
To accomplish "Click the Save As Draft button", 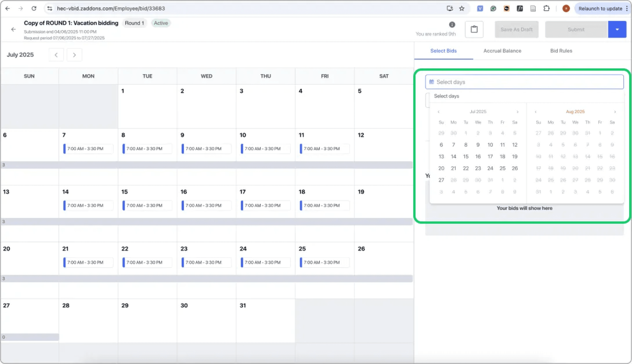I will (516, 30).
